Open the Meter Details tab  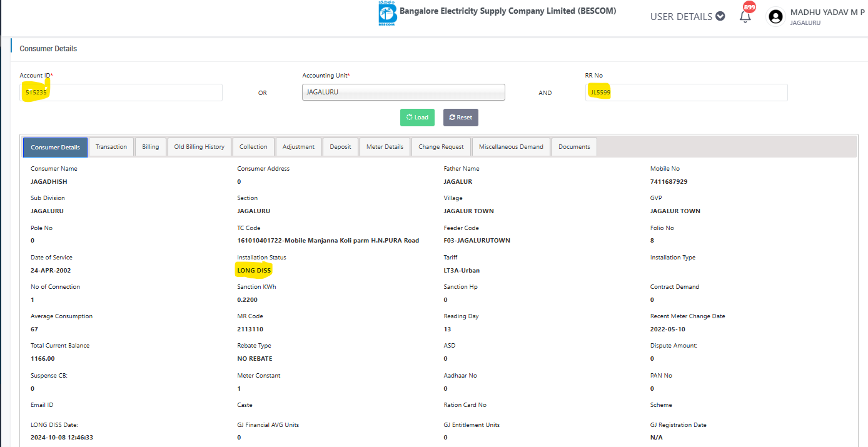click(x=385, y=147)
